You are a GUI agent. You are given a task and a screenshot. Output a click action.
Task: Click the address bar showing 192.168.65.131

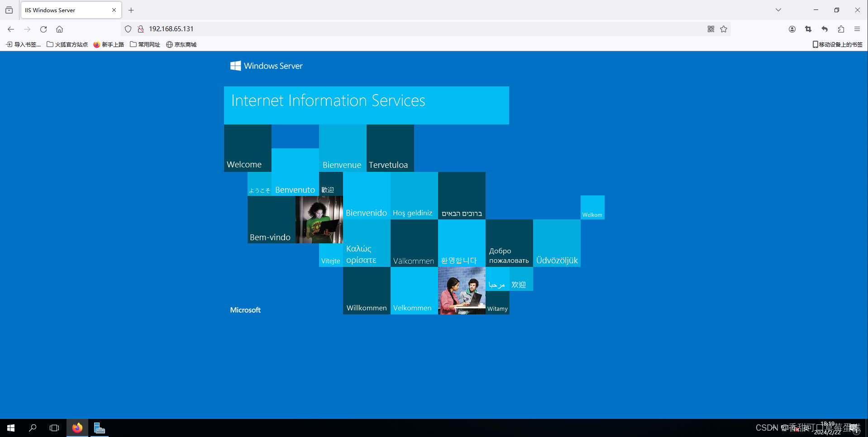(425, 29)
